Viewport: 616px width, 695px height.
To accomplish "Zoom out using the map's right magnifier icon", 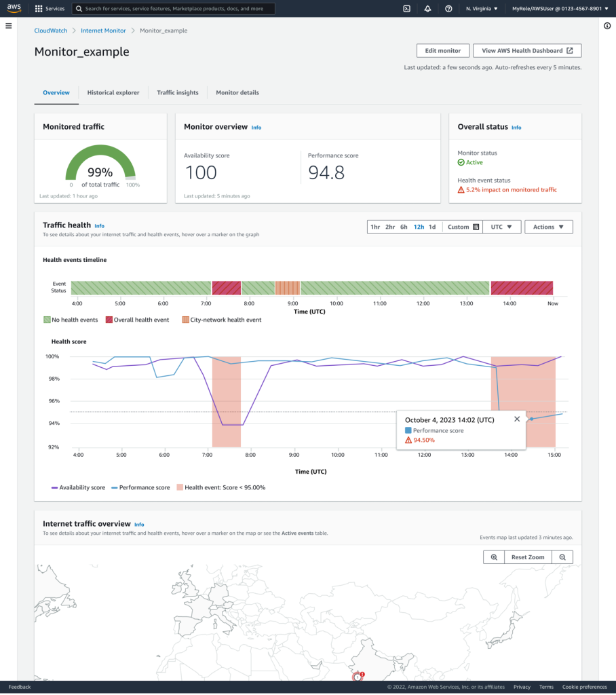I will tap(562, 557).
